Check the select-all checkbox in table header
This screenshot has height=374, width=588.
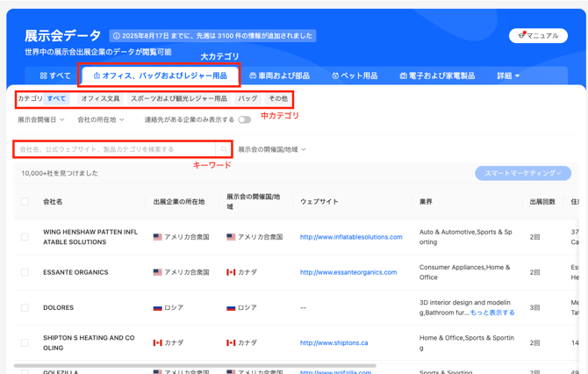coord(25,202)
